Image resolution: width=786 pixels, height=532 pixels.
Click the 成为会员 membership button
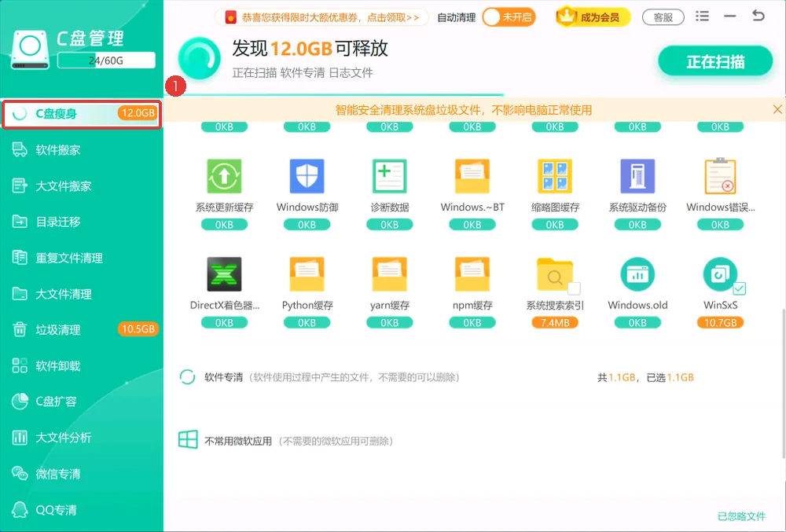click(593, 17)
